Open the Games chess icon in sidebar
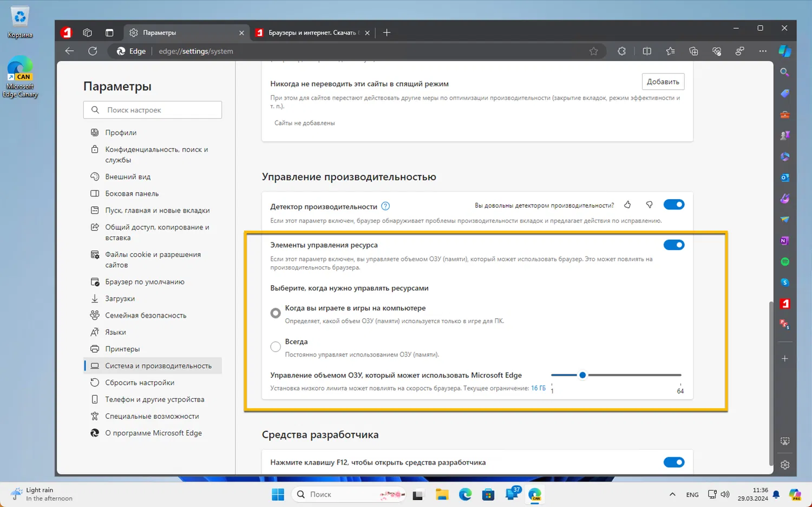Image resolution: width=812 pixels, height=507 pixels. click(x=784, y=135)
